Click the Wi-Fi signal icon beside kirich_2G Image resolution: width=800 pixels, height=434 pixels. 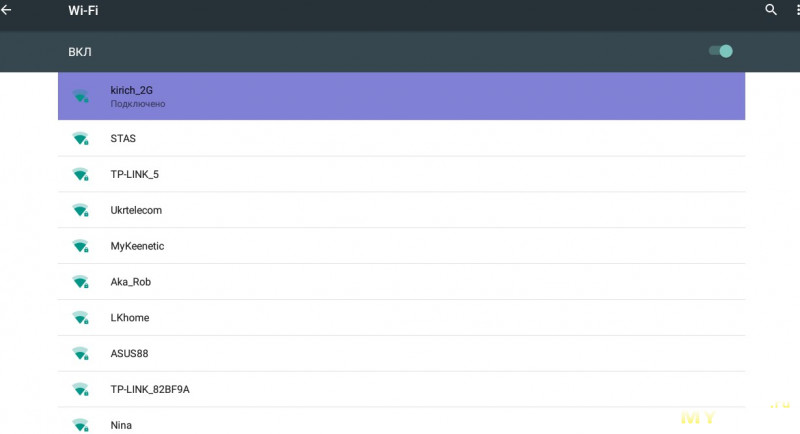click(81, 96)
